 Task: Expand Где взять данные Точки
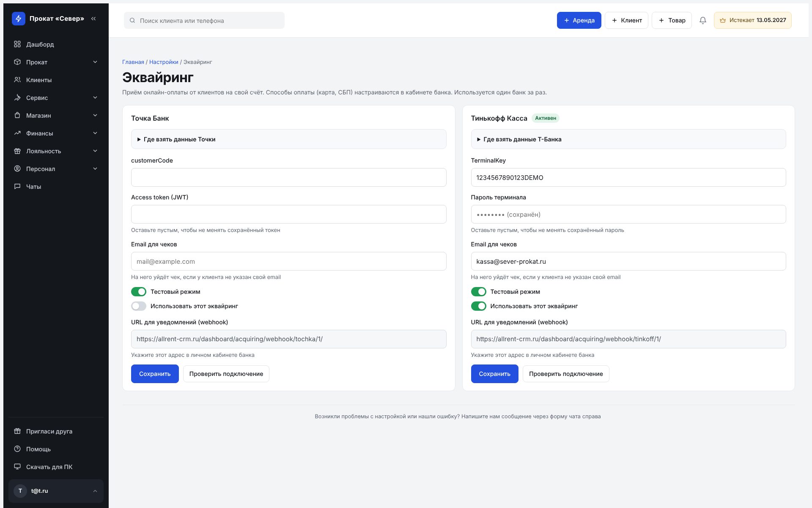tap(288, 139)
